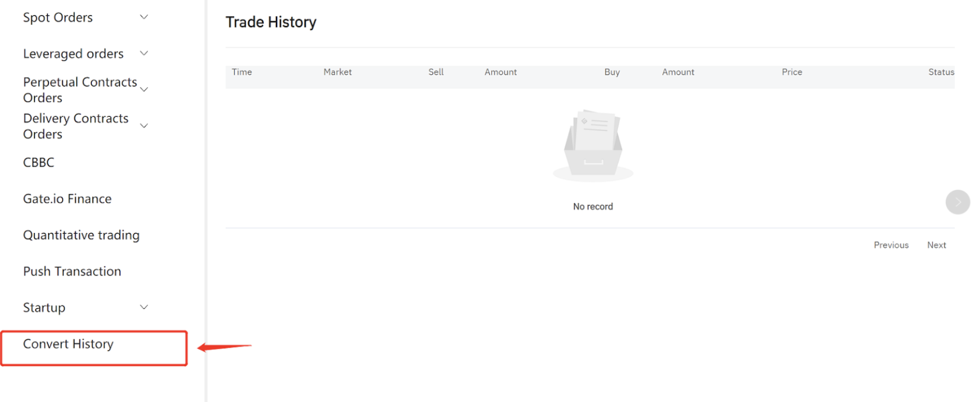Click the Previous page link
The width and height of the screenshot is (980, 402).
tap(891, 245)
